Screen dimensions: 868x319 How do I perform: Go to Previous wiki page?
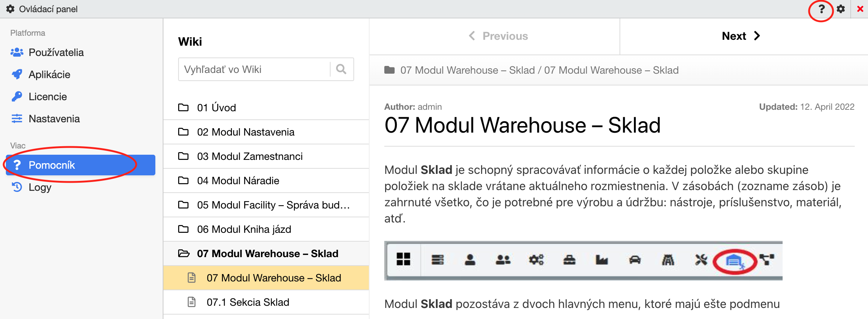click(x=498, y=36)
